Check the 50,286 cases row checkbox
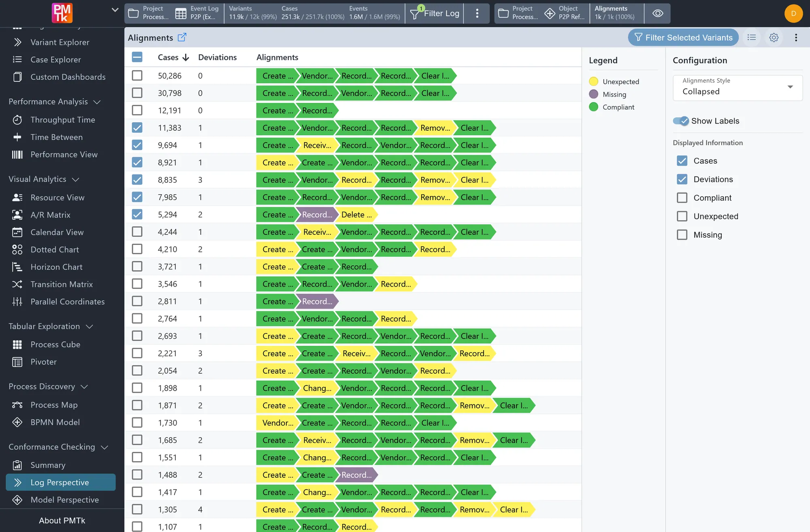The height and width of the screenshot is (532, 810). click(137, 76)
